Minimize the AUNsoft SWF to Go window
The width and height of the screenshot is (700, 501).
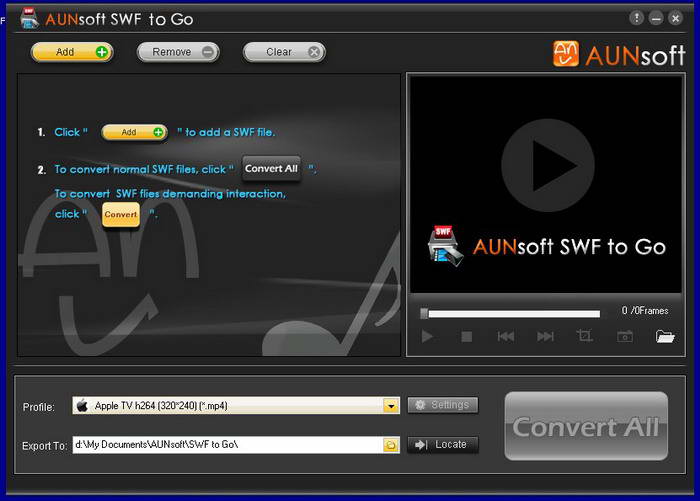coord(656,18)
